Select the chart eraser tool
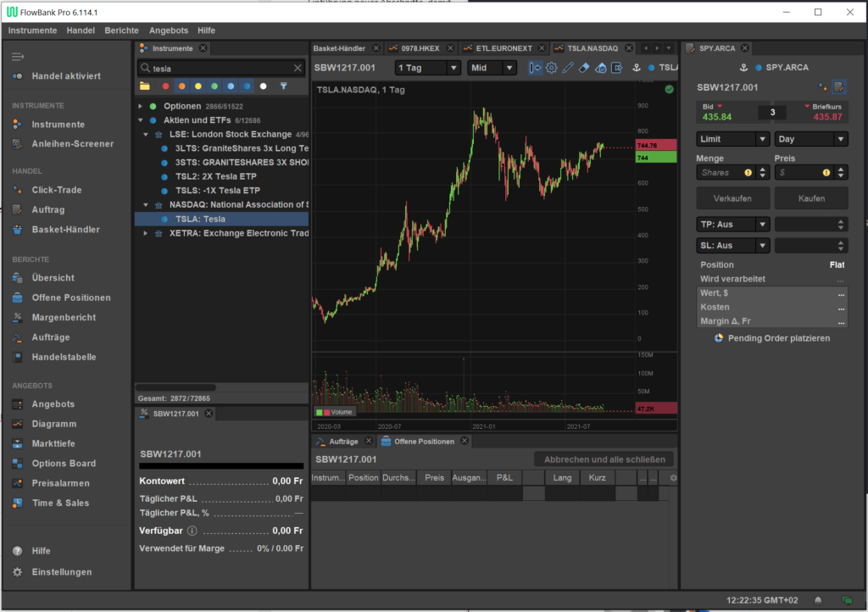Image resolution: width=868 pixels, height=612 pixels. [584, 68]
